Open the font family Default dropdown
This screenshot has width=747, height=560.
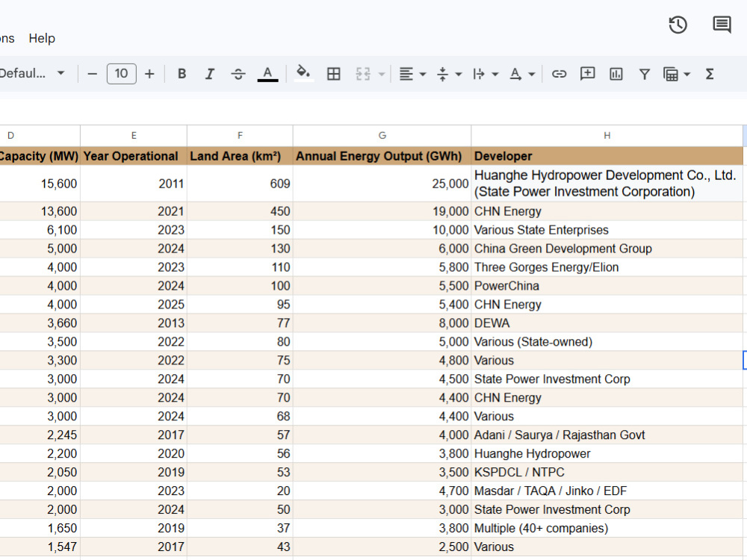(x=31, y=73)
